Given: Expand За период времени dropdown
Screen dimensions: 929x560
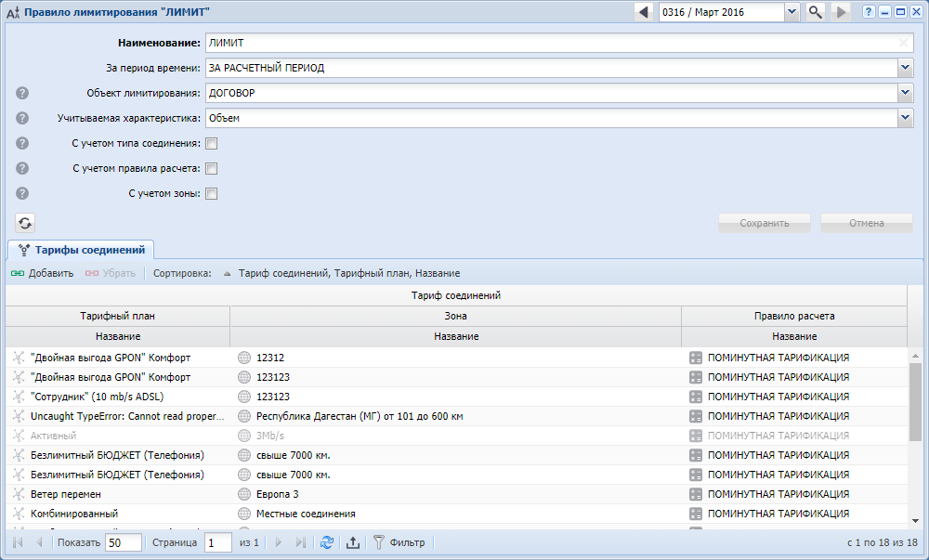Looking at the screenshot, I should [x=905, y=68].
